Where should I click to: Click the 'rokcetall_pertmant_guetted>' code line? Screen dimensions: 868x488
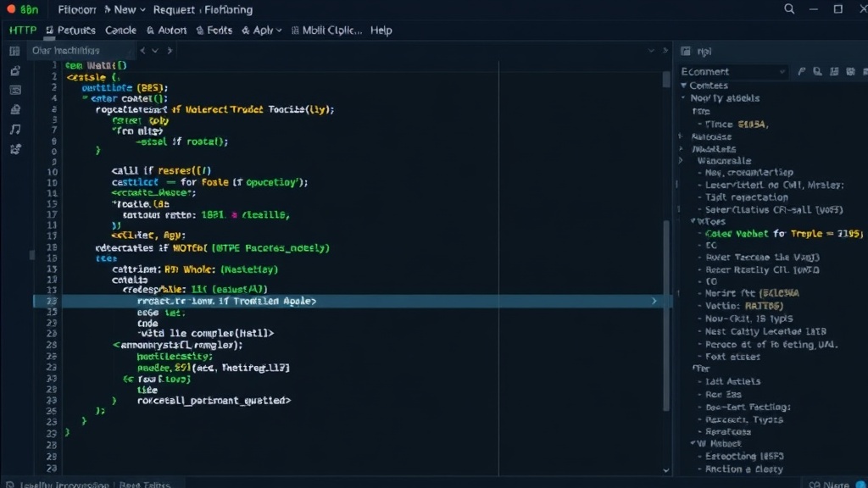point(214,400)
